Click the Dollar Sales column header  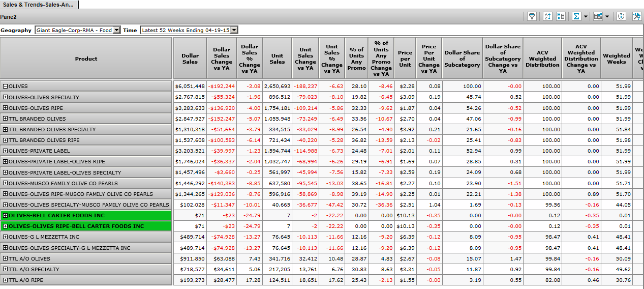(x=190, y=59)
